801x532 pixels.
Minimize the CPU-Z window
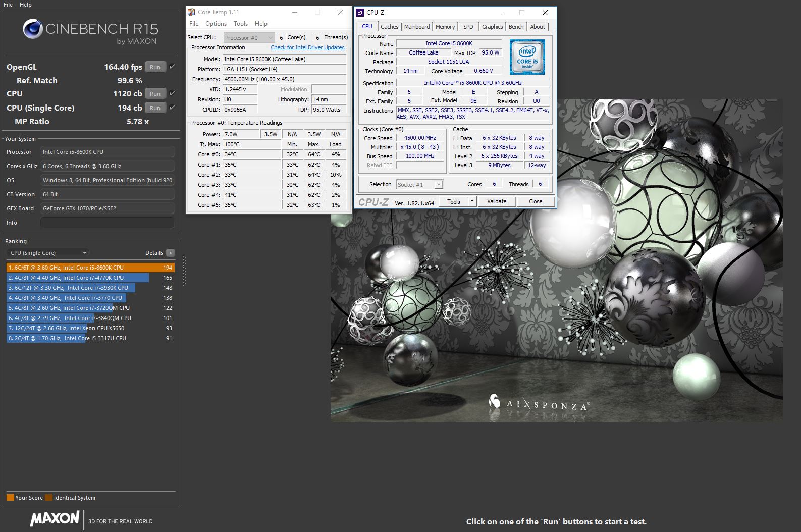pyautogui.click(x=499, y=13)
